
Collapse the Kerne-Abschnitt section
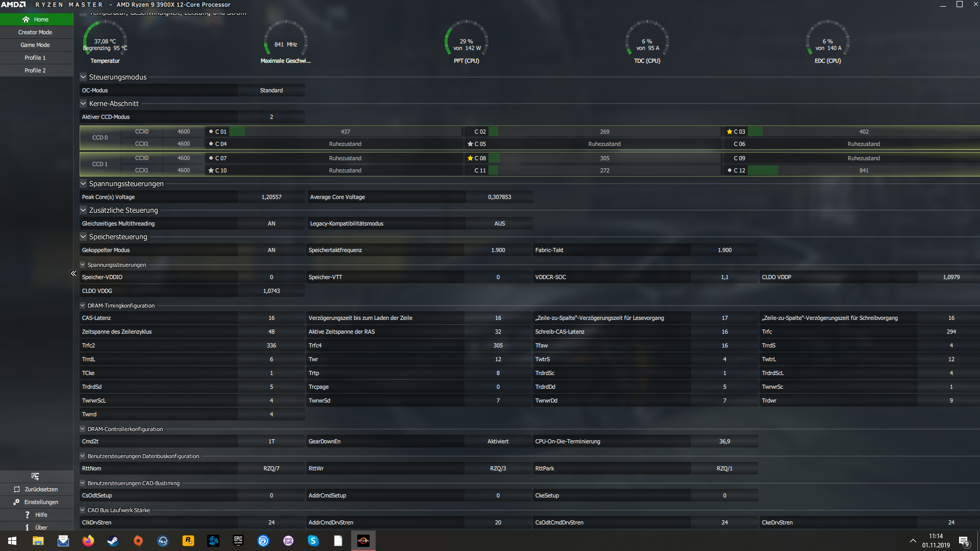click(x=83, y=104)
